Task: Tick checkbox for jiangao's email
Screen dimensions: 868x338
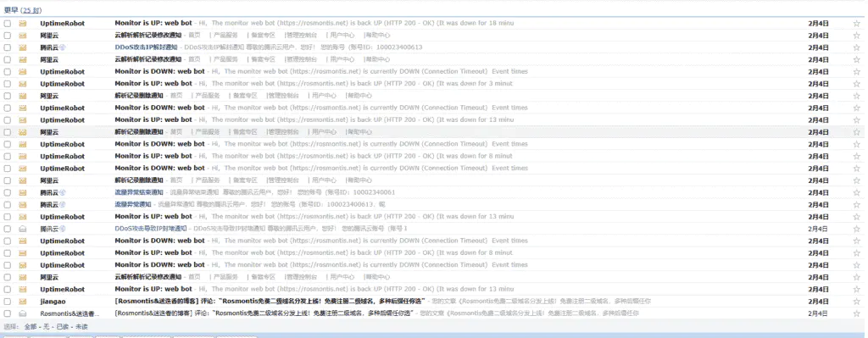Action: click(7, 302)
